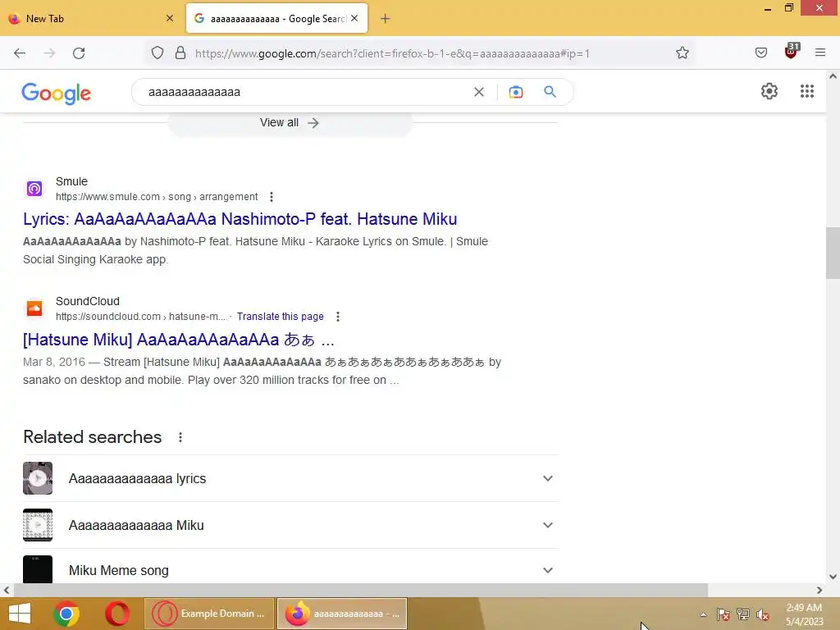Go back using the browser back arrow
Image resolution: width=840 pixels, height=630 pixels.
click(x=20, y=53)
